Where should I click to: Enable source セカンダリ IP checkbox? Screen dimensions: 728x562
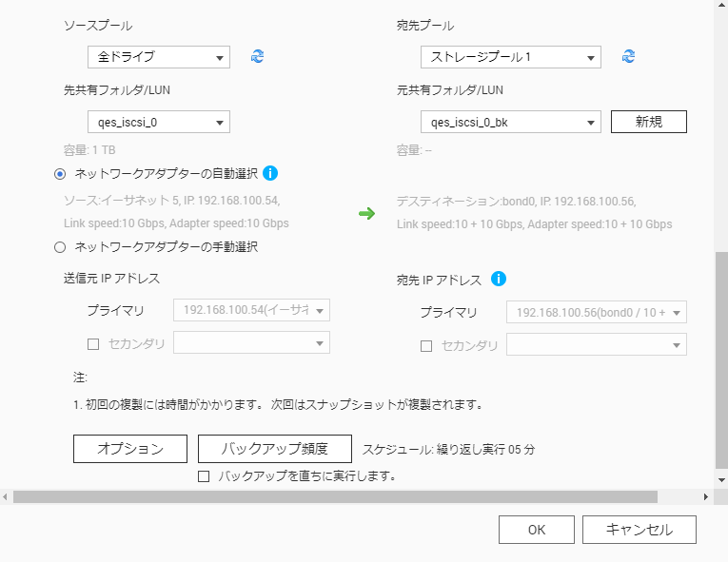[93, 344]
